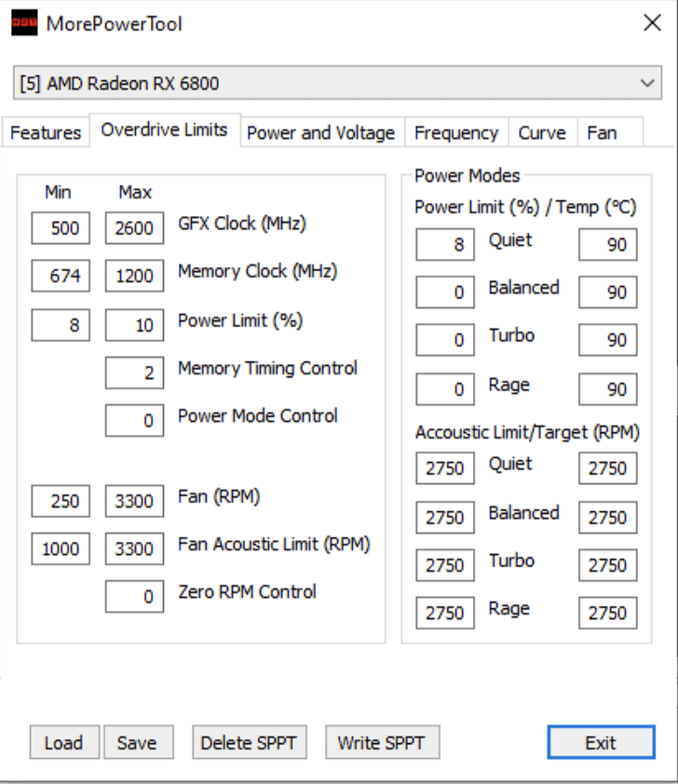The width and height of the screenshot is (678, 784).
Task: Go to the Frequency tab
Action: [x=456, y=133]
